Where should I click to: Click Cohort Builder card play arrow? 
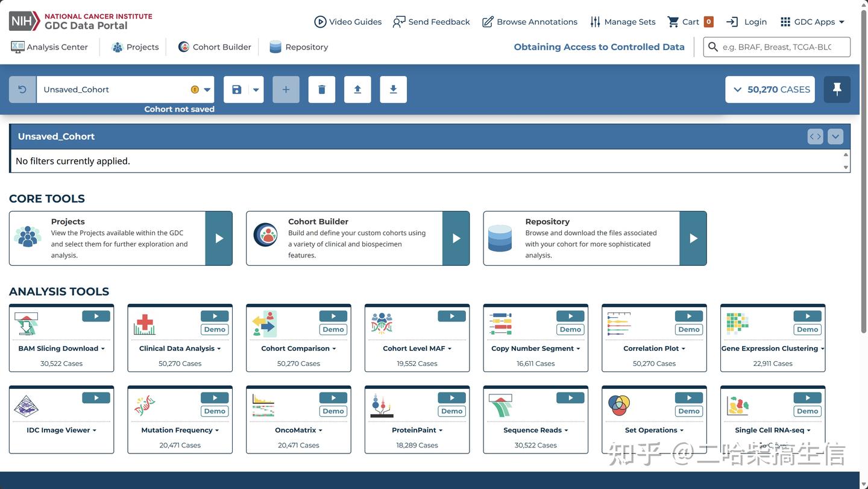pyautogui.click(x=456, y=238)
